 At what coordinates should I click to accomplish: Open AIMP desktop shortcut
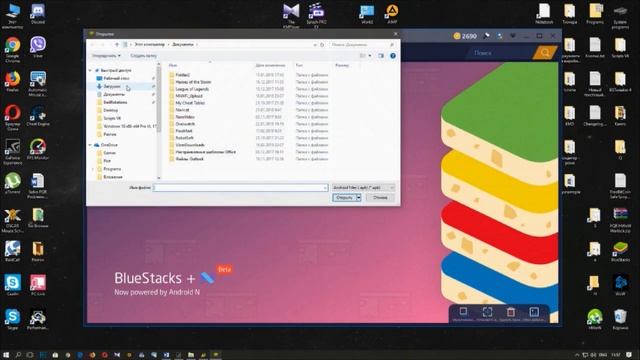392,13
